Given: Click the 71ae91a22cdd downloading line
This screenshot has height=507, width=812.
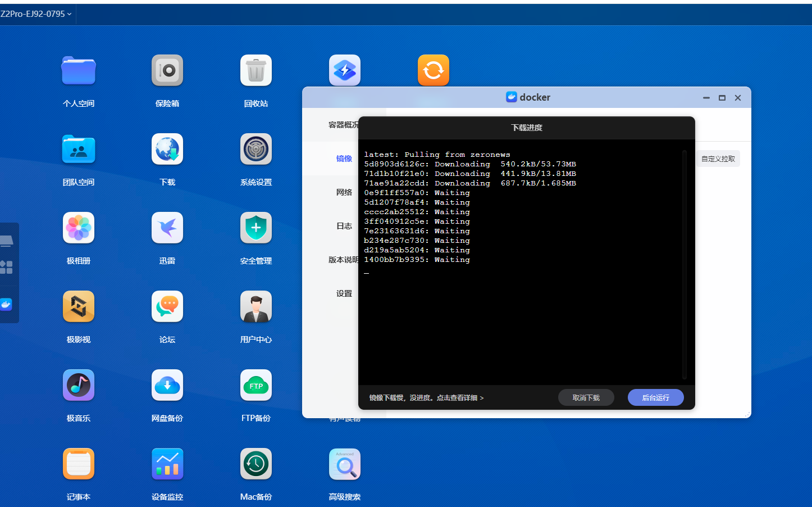Looking at the screenshot, I should click(x=470, y=183).
